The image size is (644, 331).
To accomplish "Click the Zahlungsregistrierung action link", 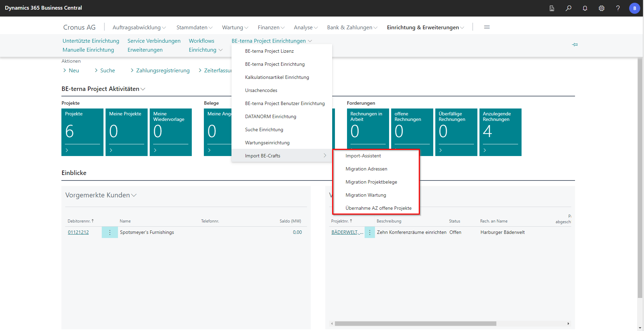I will point(162,71).
